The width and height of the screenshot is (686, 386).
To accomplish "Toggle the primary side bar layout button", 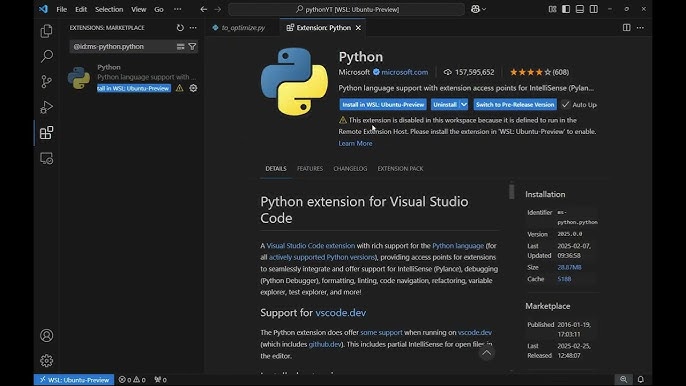I will pyautogui.click(x=566, y=9).
